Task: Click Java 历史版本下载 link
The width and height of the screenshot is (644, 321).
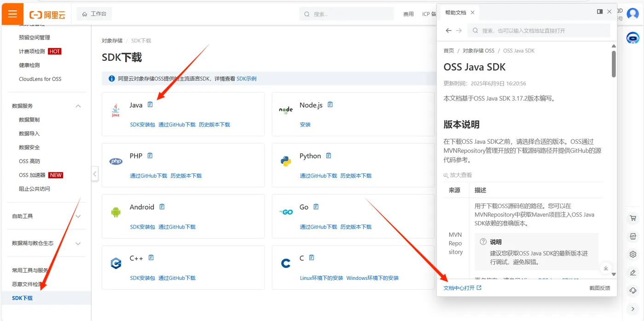Action: [x=214, y=124]
